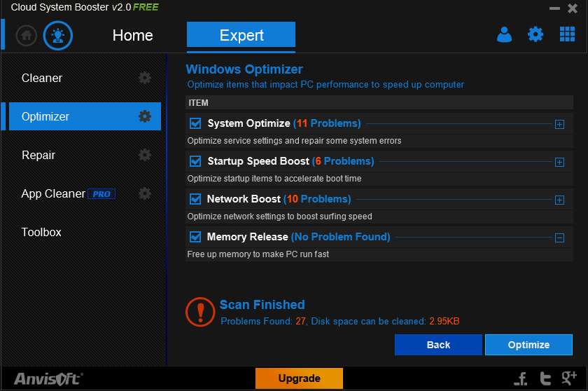The height and width of the screenshot is (391, 588).
Task: Click the PRO badge next to App Cleaner
Action: 101,194
